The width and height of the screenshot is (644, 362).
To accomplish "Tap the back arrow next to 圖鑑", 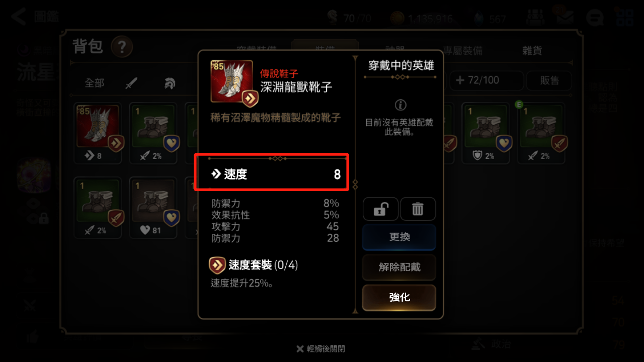I will (19, 17).
